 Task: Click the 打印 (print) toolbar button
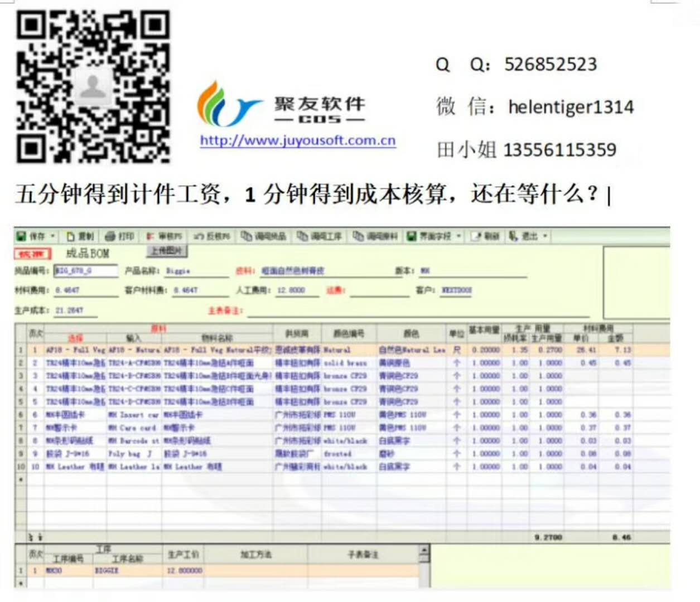click(x=120, y=236)
